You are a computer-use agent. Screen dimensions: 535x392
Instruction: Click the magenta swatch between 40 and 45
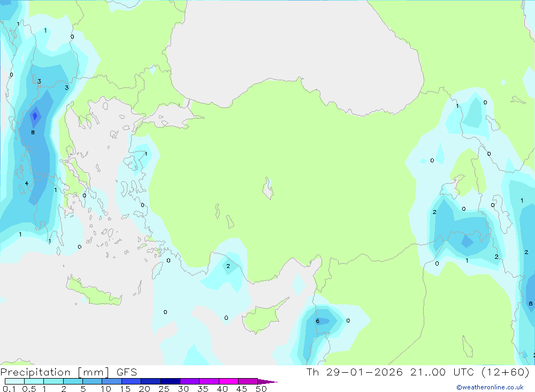(228, 381)
